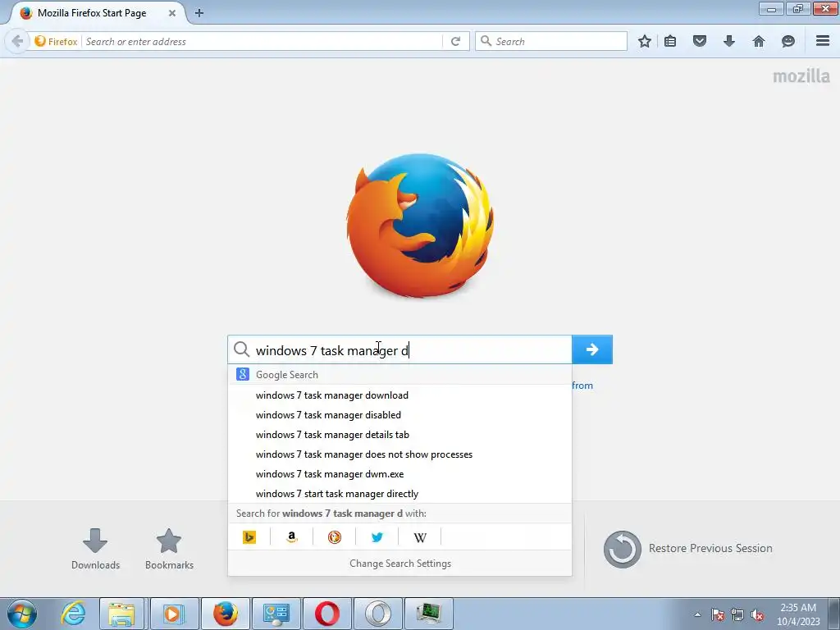Close the Mozilla Firefox Start Page tab
840x630 pixels.
[x=172, y=13]
